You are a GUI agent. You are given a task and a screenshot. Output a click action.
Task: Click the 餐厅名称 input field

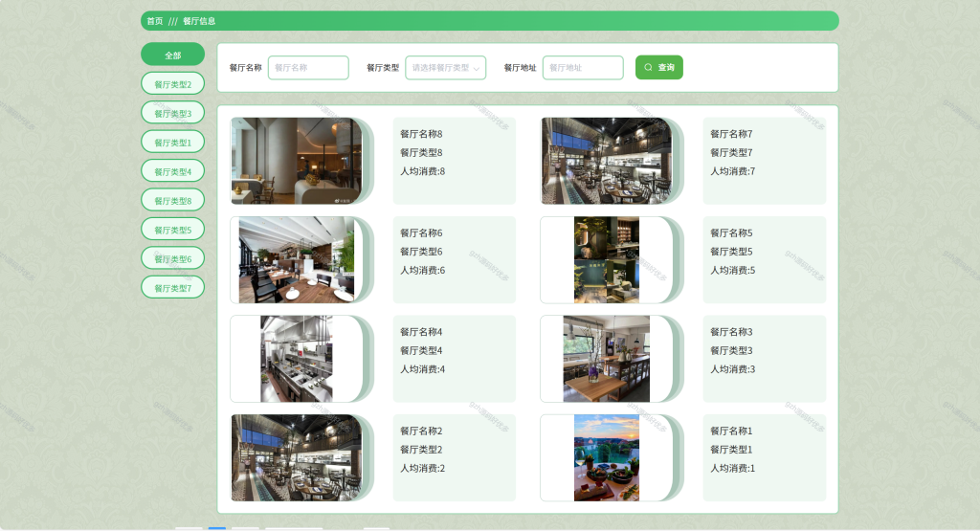pos(308,68)
